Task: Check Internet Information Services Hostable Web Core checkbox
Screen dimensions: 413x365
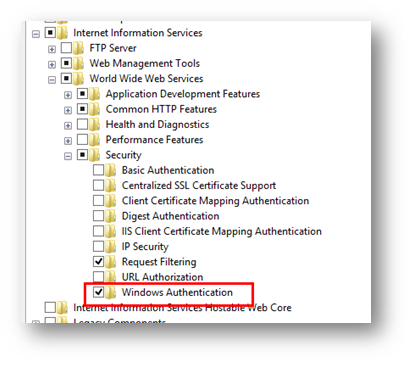Action: click(50, 307)
